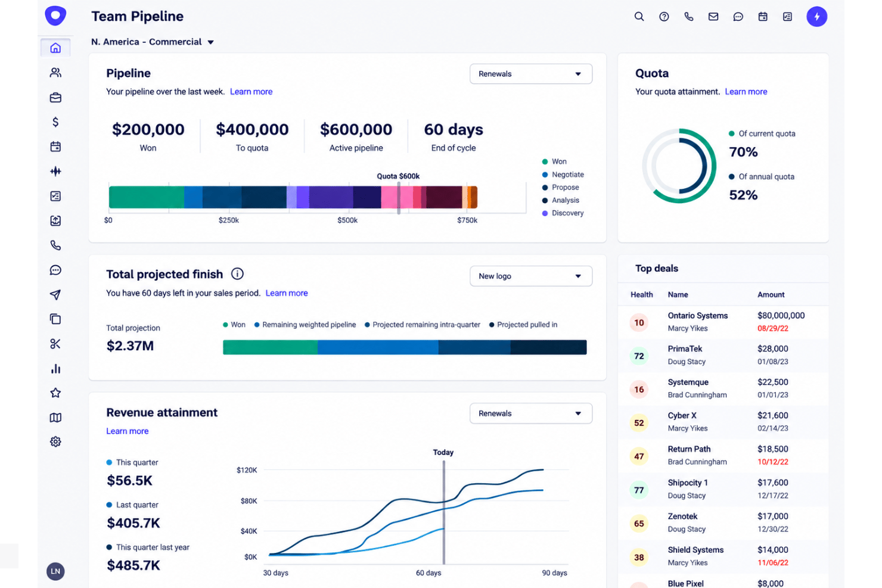Open the dollar sign deals icon

55,122
